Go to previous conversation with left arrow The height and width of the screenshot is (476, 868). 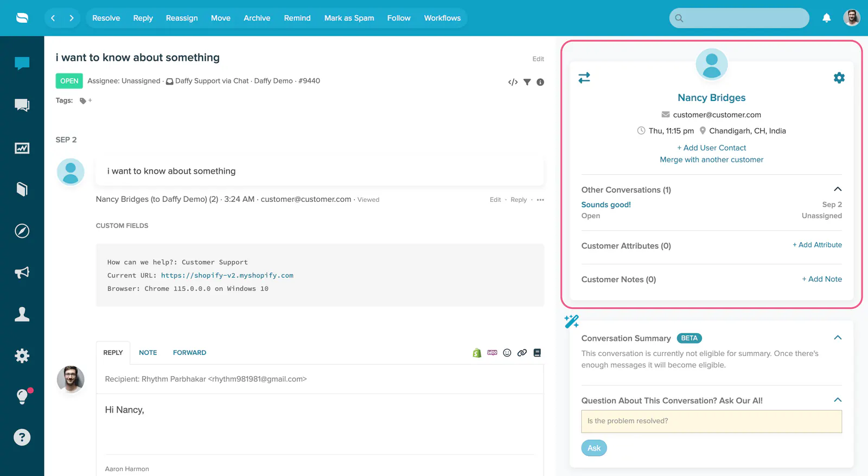point(53,18)
